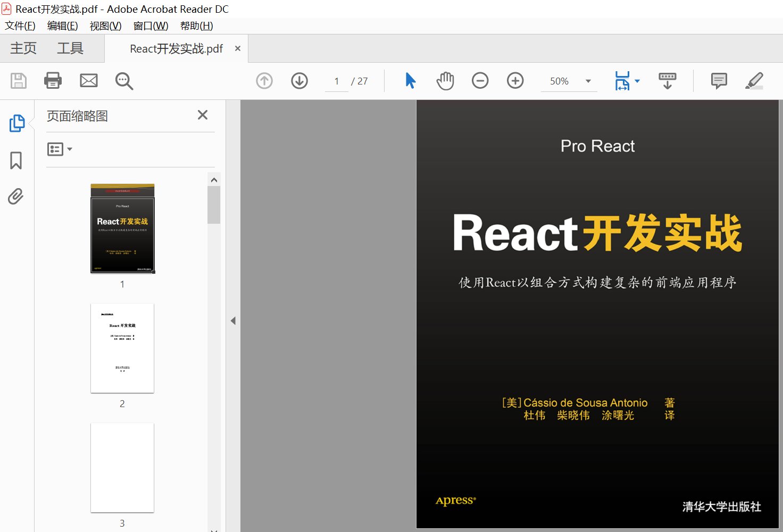Screen dimensions: 783x532
Task: Go to previous page arrow
Action: pos(264,81)
